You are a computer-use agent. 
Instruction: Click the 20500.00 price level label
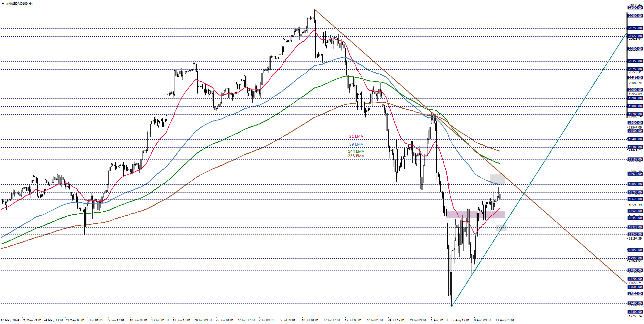[635, 49]
